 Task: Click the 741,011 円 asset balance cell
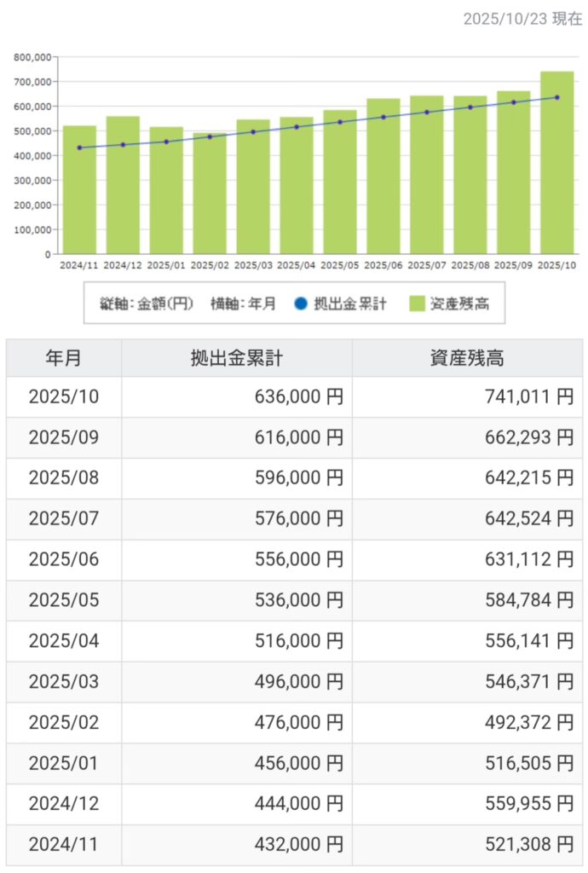527,397
